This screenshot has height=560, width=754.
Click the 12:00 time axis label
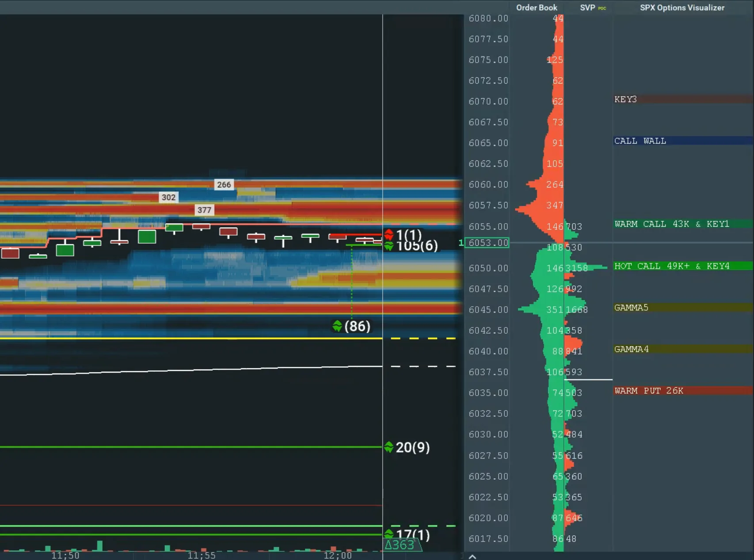click(338, 555)
